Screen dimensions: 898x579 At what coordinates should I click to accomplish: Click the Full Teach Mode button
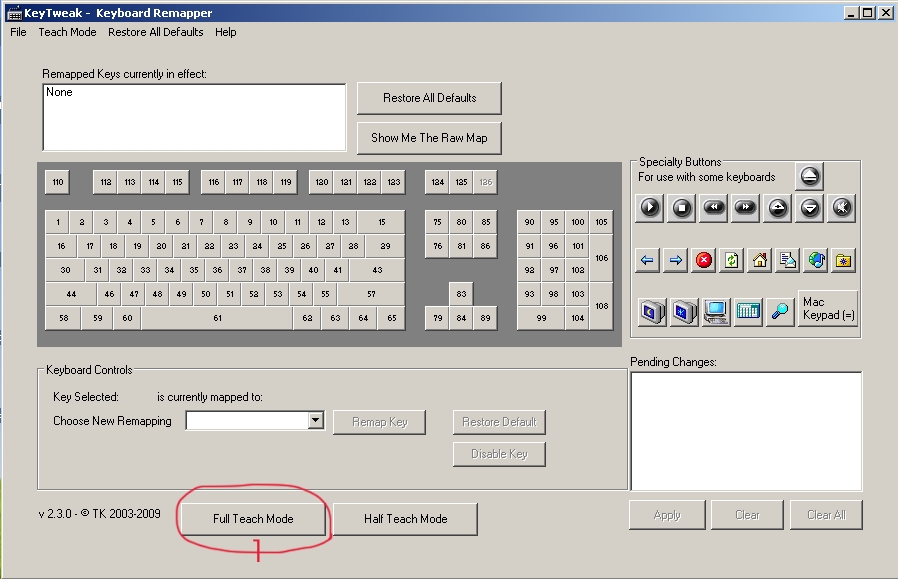coord(253,519)
